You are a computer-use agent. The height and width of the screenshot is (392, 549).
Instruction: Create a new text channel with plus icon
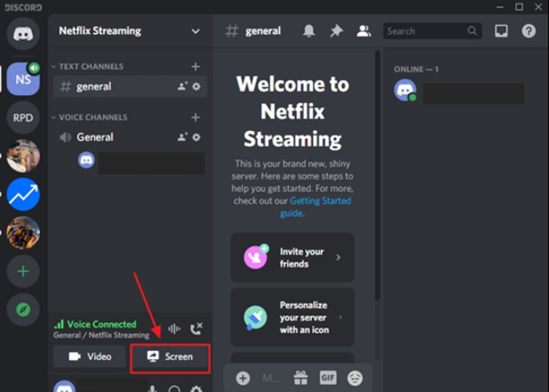tap(196, 67)
